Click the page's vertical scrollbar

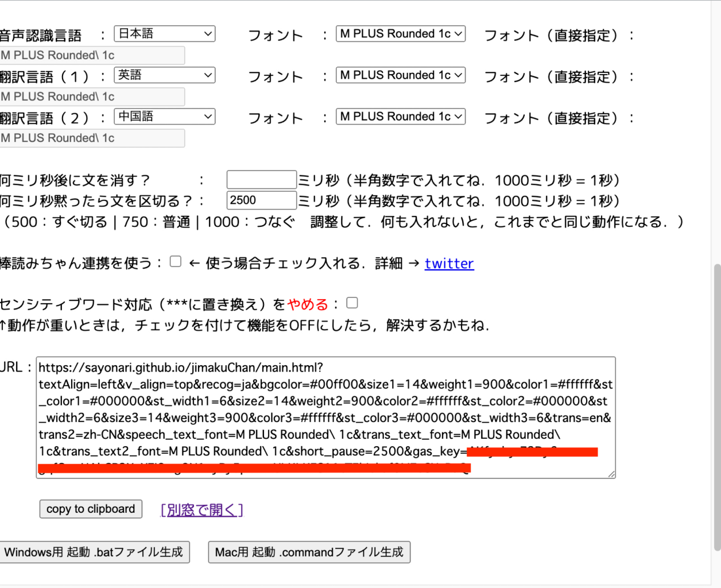(716, 402)
